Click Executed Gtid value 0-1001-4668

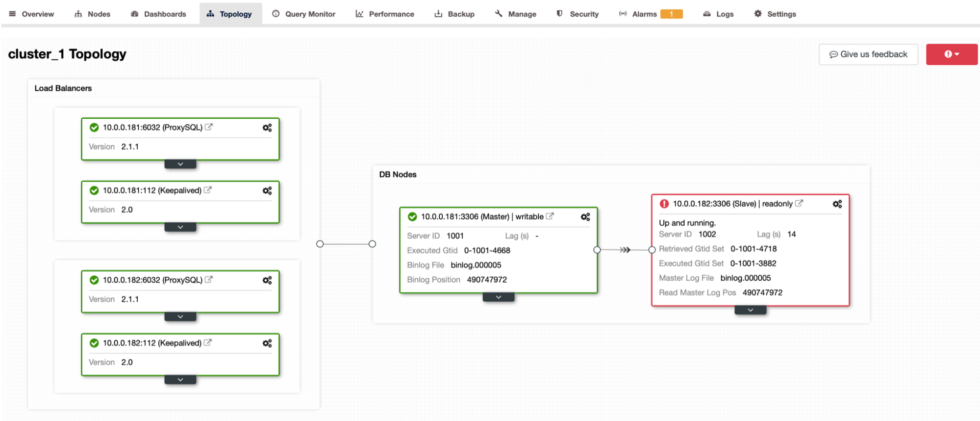(x=487, y=251)
